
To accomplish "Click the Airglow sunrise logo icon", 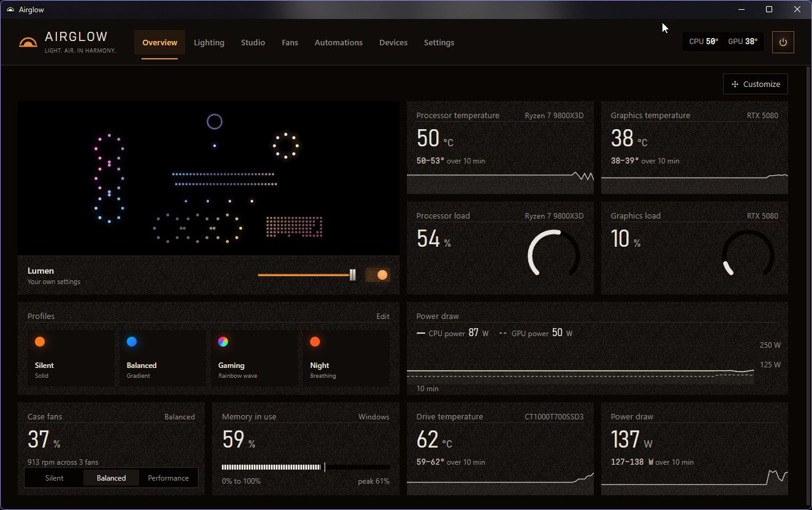I will (28, 42).
